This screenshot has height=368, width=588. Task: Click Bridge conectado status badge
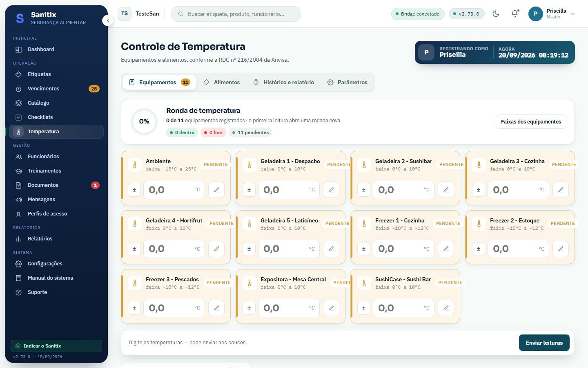[417, 14]
